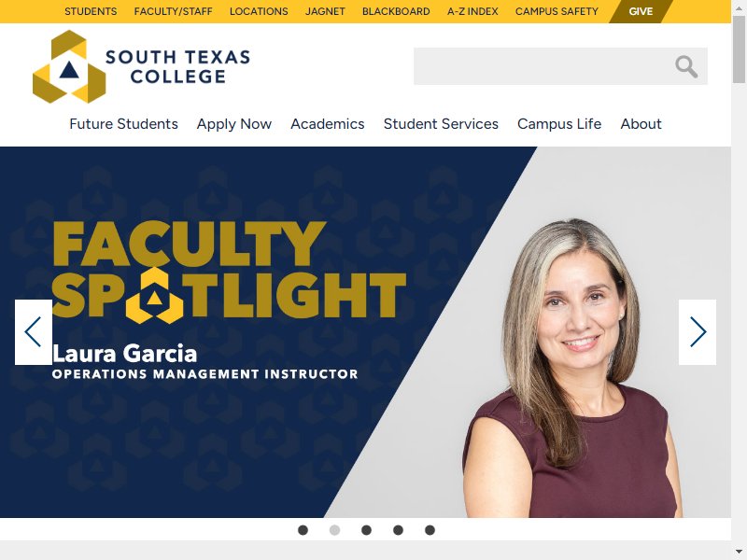Open the About menu item
The height and width of the screenshot is (560, 747).
click(x=641, y=124)
